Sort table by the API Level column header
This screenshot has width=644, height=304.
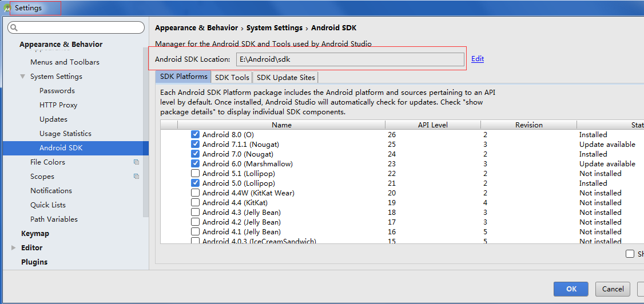[433, 125]
